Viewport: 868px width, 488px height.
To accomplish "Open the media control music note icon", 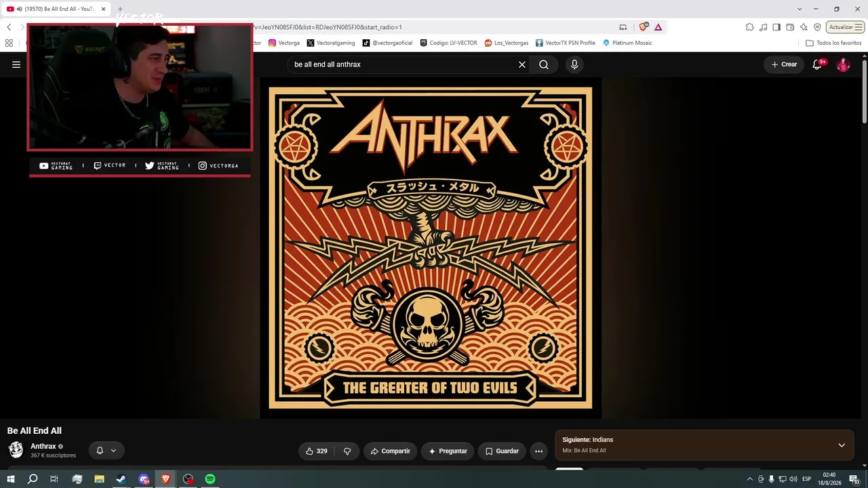I will click(x=764, y=27).
